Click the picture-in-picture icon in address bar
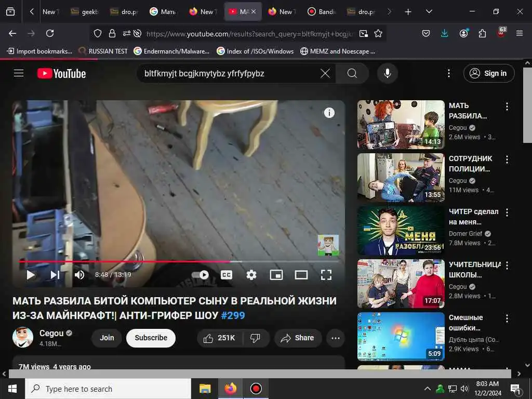532x399 pixels. 364,33
